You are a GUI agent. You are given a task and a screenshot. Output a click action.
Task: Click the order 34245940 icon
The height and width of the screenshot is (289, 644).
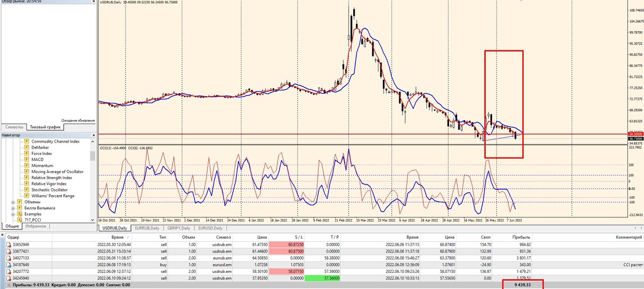pos(9,278)
